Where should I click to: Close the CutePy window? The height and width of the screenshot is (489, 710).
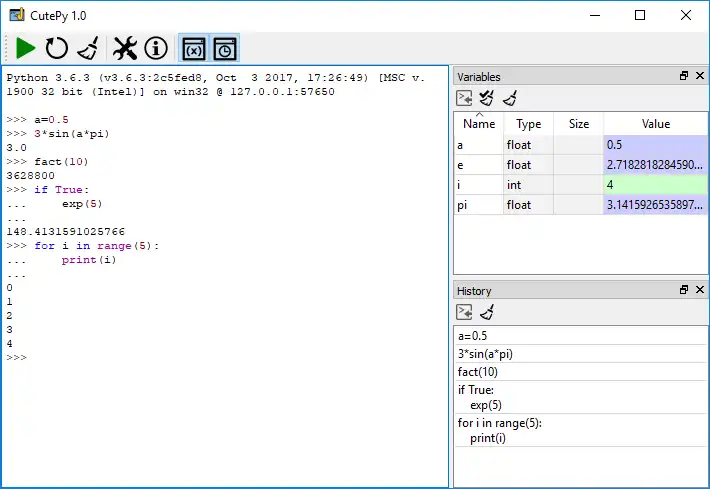tap(686, 15)
